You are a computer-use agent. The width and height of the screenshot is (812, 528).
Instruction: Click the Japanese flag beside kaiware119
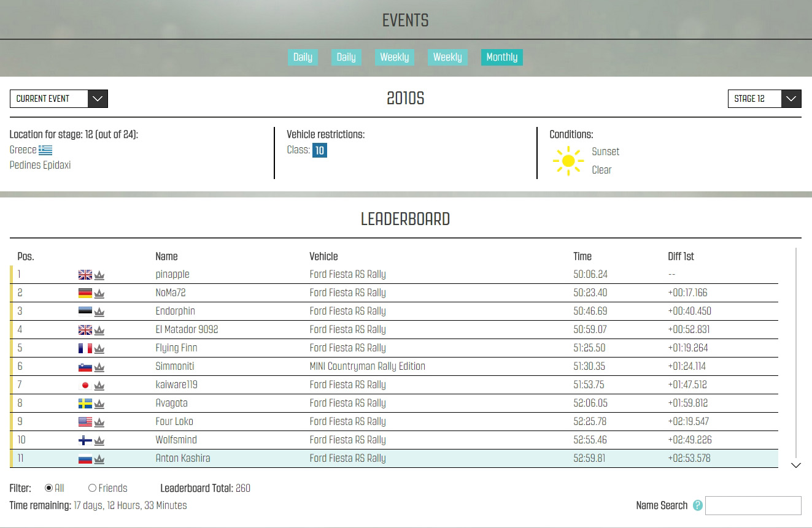click(85, 385)
